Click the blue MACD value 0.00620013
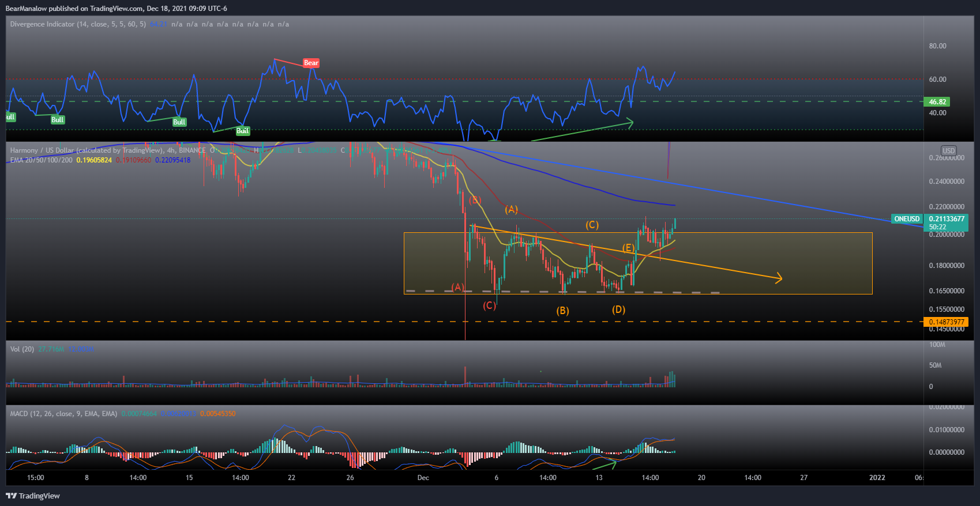 (178, 414)
